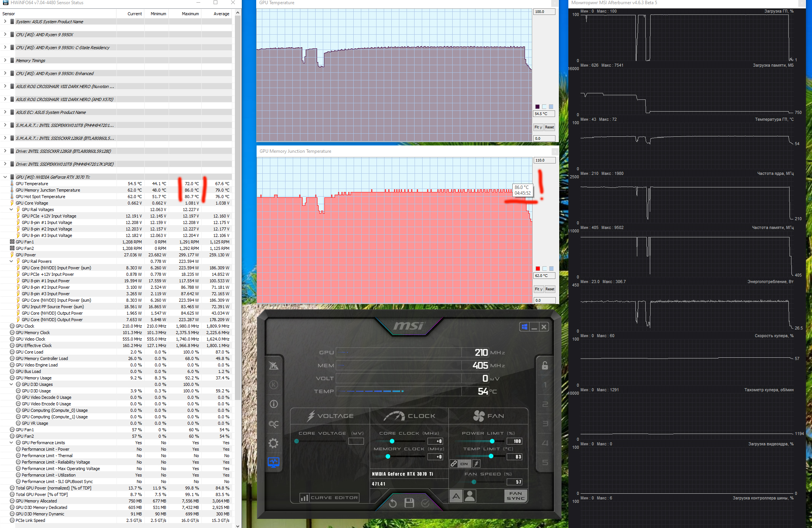Screen dimensions: 812x528
Task: Click the user-defined fan profile icon
Action: [x=470, y=496]
